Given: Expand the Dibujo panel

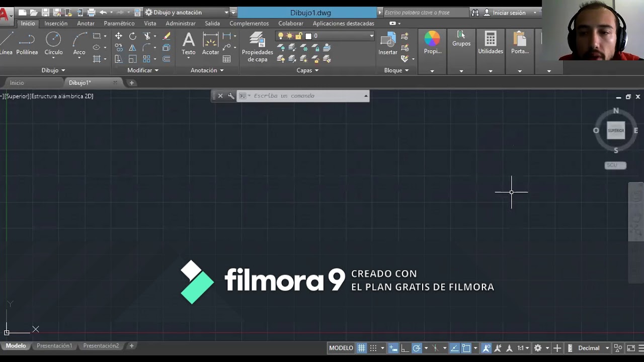Looking at the screenshot, I should pos(53,70).
